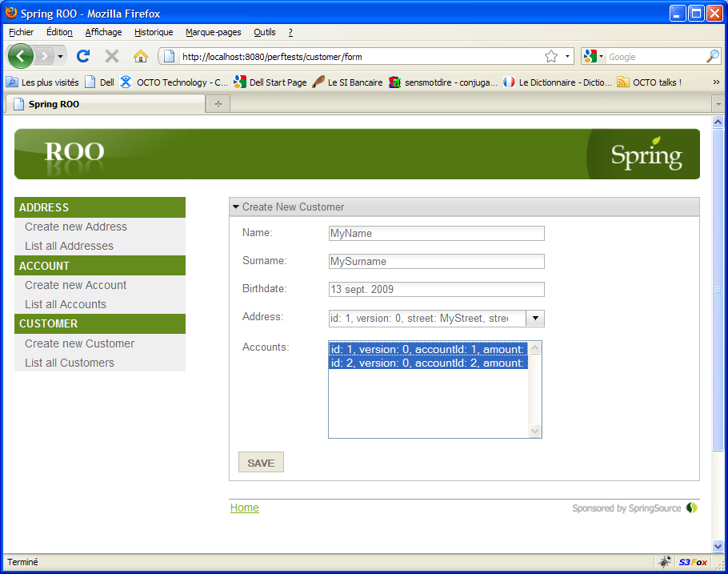Collapse the Create New Customer panel
Viewport: 728px width, 574px height.
coord(236,207)
